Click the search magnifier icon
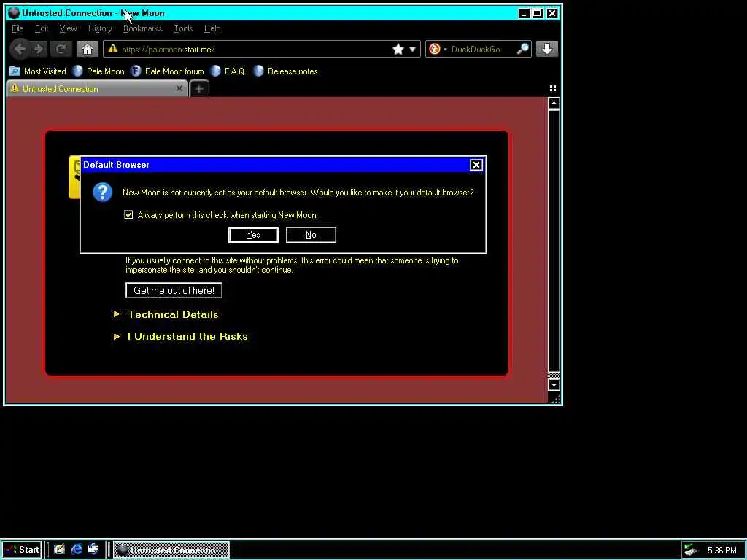The image size is (747, 560). coord(522,49)
